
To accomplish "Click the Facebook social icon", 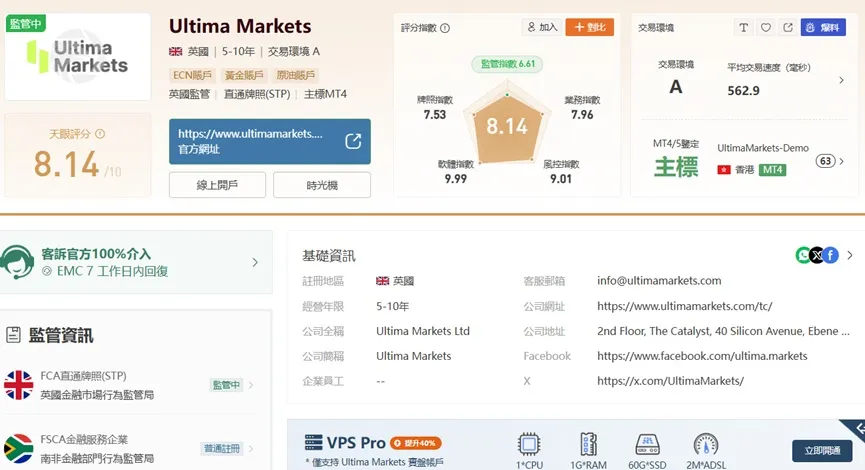I will [830, 255].
